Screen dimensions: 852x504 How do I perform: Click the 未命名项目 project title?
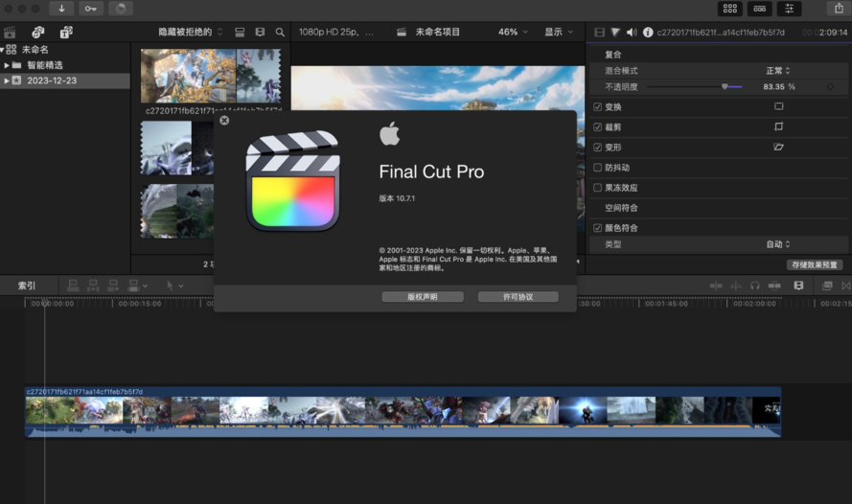click(437, 32)
